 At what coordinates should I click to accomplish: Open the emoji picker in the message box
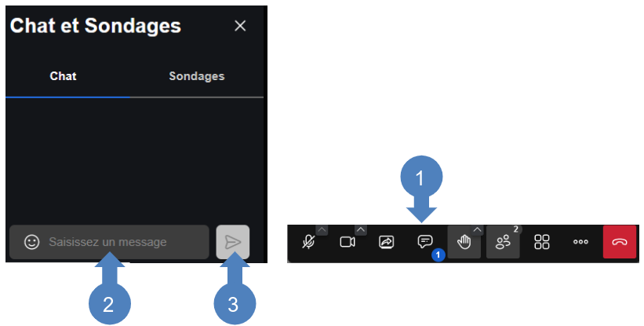31,242
